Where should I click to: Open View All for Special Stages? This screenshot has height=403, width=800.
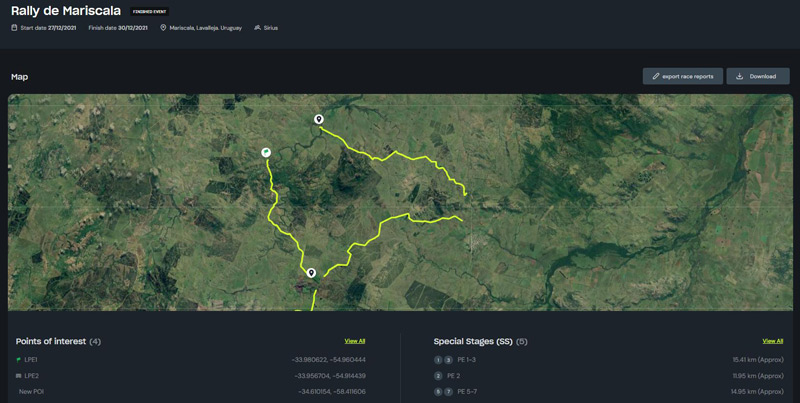coord(772,341)
